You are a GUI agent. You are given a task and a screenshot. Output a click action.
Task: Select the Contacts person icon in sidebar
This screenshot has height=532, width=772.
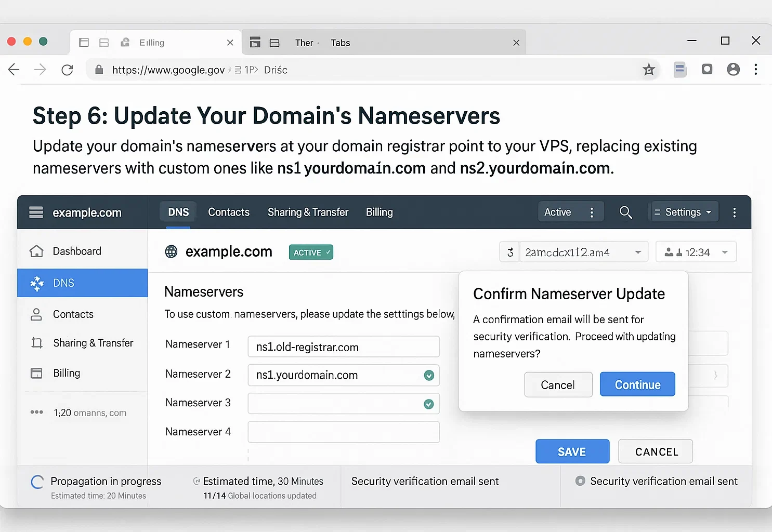pos(36,314)
